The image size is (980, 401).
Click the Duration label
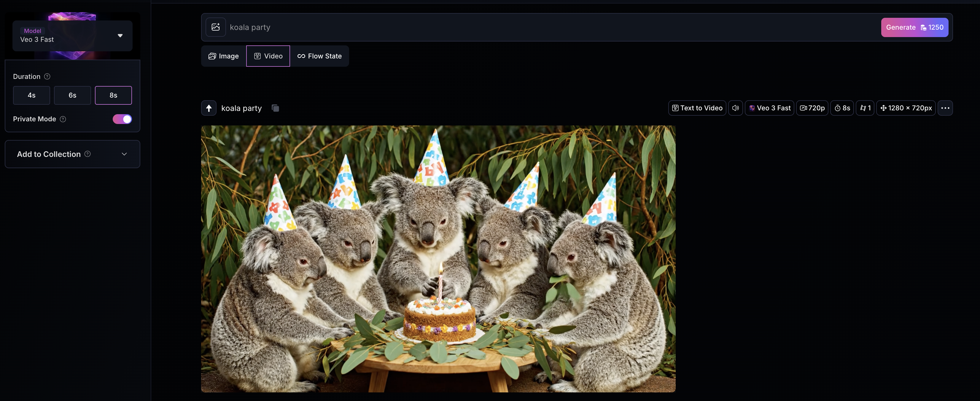pyautogui.click(x=27, y=77)
